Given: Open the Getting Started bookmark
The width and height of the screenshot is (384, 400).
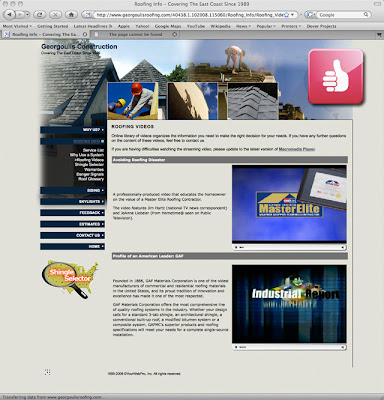Looking at the screenshot, I should 52,26.
